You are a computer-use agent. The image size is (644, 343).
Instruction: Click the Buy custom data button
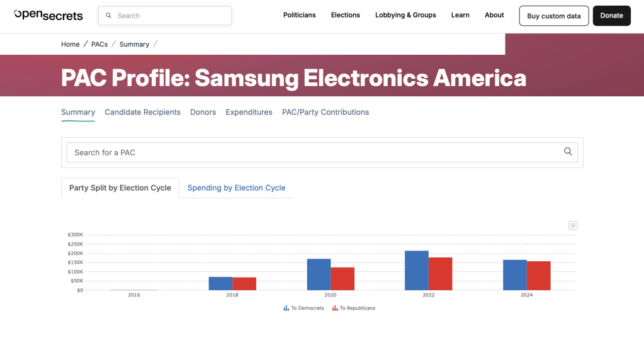pyautogui.click(x=554, y=16)
